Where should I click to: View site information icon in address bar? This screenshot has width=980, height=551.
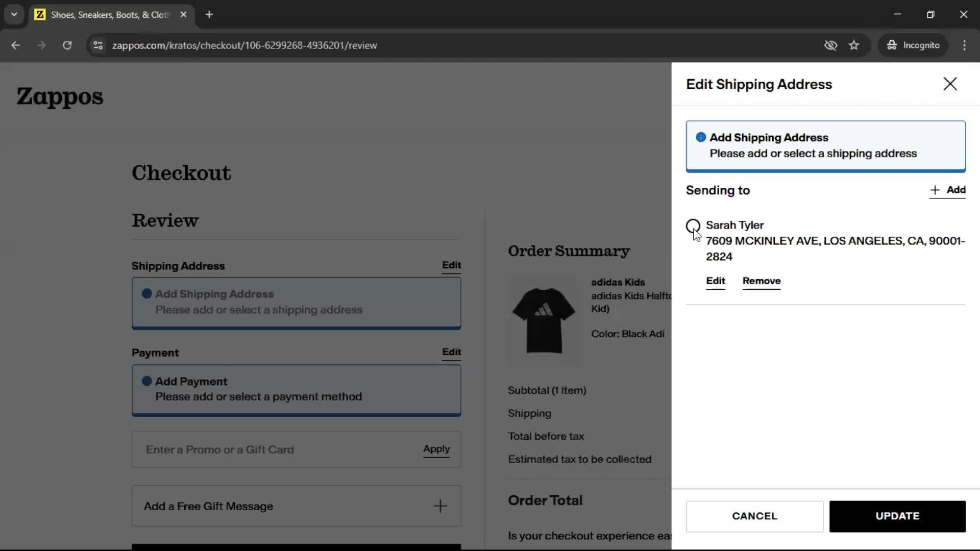coord(98,45)
